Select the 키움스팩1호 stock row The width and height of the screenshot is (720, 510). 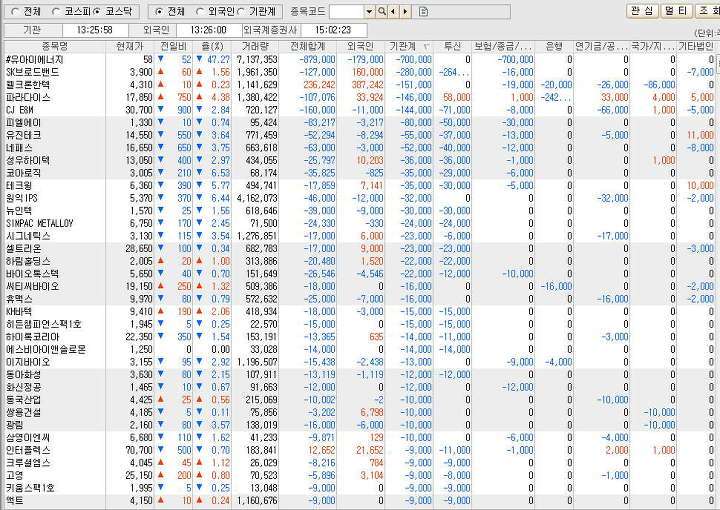coord(360,488)
